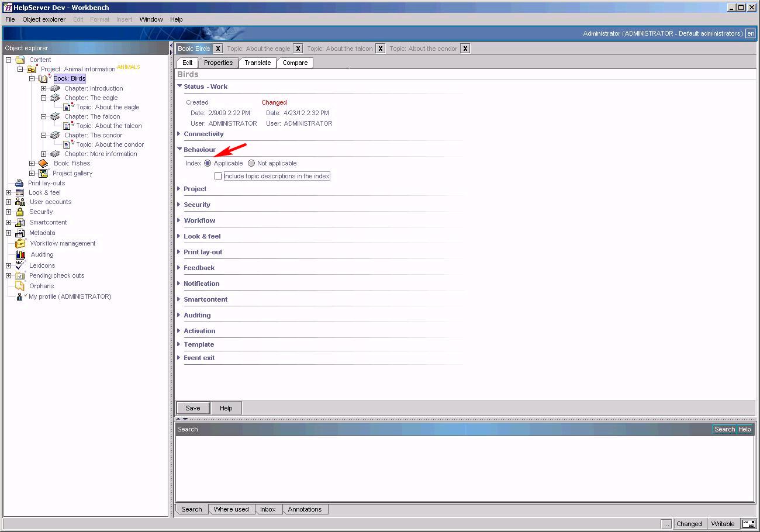Click the Birds book icon
Screen dimensions: 760x532
(43, 78)
